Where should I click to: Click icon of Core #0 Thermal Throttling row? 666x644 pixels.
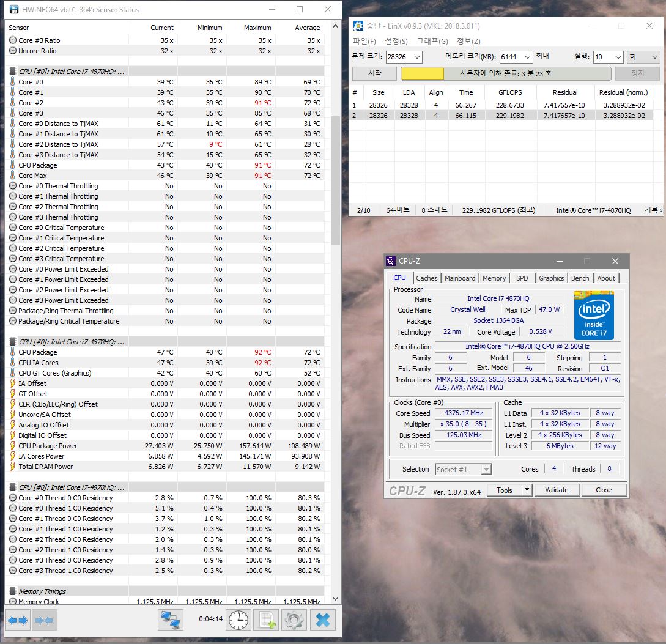(x=13, y=186)
